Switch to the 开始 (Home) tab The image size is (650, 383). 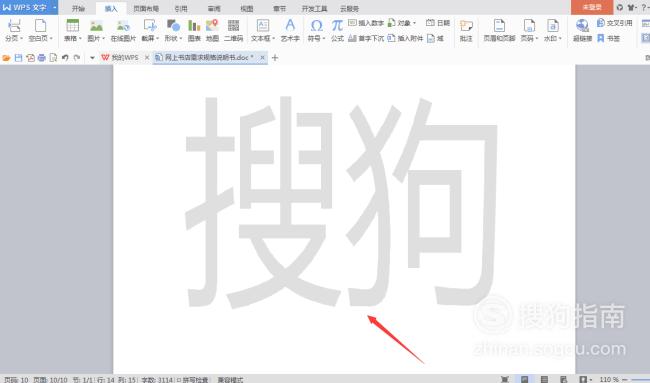tap(78, 8)
